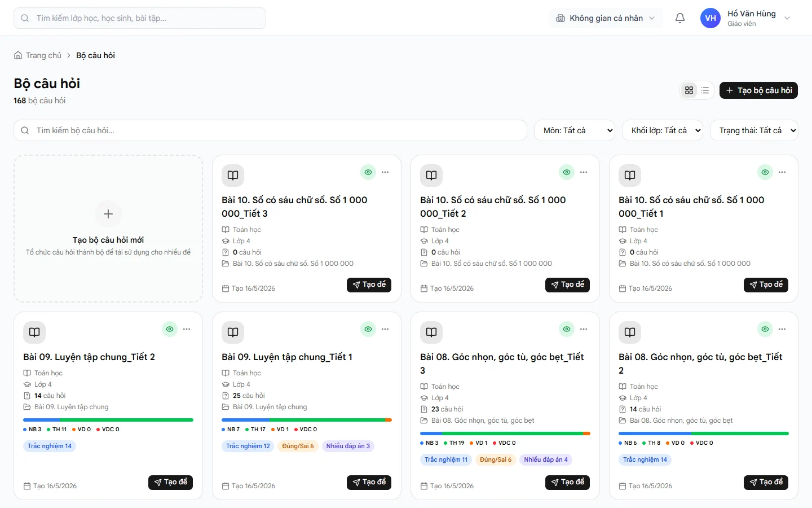The width and height of the screenshot is (812, 508).
Task: Click difficulty progress bar on Bài 09 Tiết 2
Action: click(108, 420)
